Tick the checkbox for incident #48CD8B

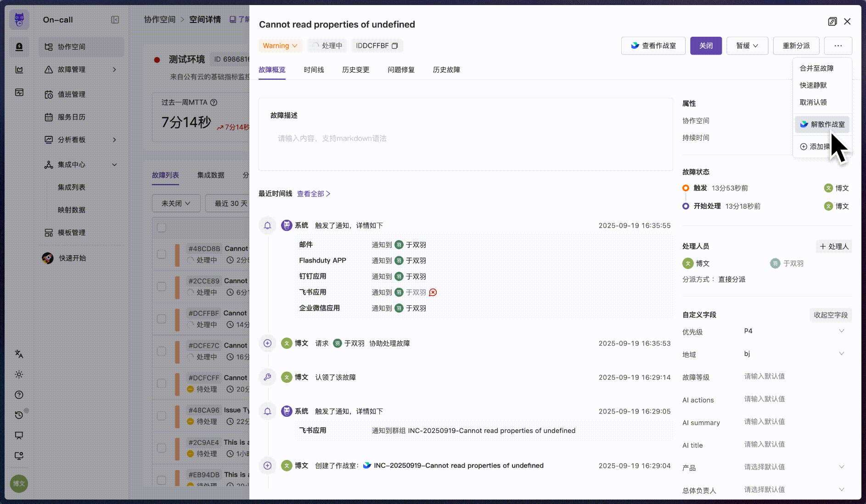[x=161, y=254]
